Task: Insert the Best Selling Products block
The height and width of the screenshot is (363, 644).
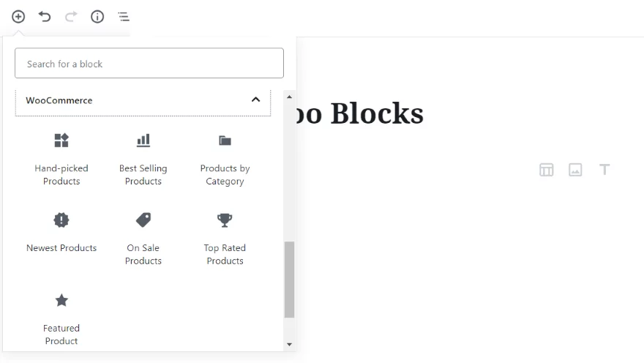Action: pos(143,160)
